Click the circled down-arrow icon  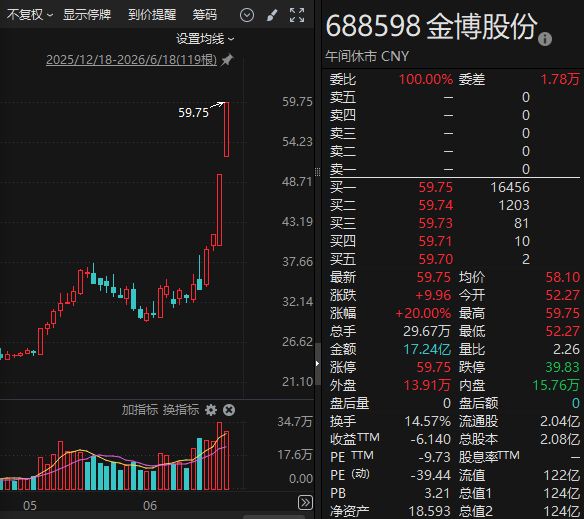(247, 15)
